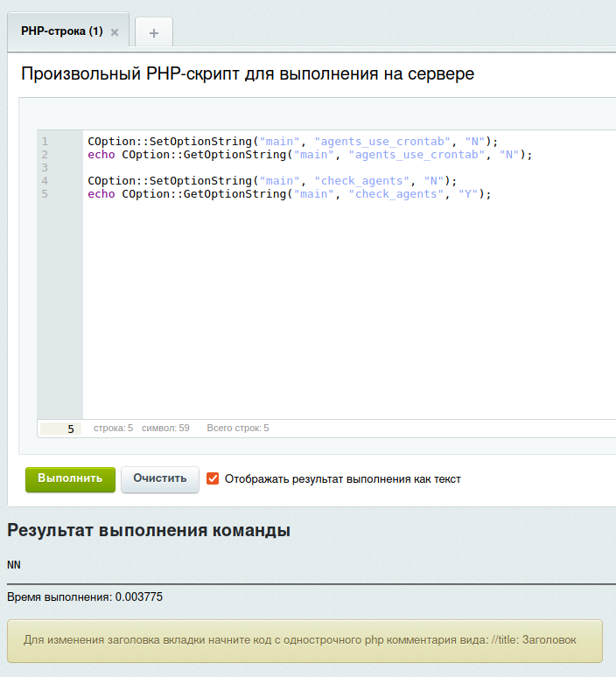This screenshot has width=616, height=677.
Task: Click the Произвольный PHP-скрипт heading
Action: point(248,73)
